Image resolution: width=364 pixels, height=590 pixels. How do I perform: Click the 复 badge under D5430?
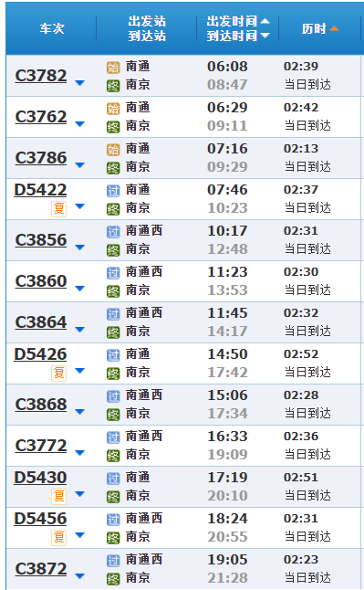tap(59, 497)
